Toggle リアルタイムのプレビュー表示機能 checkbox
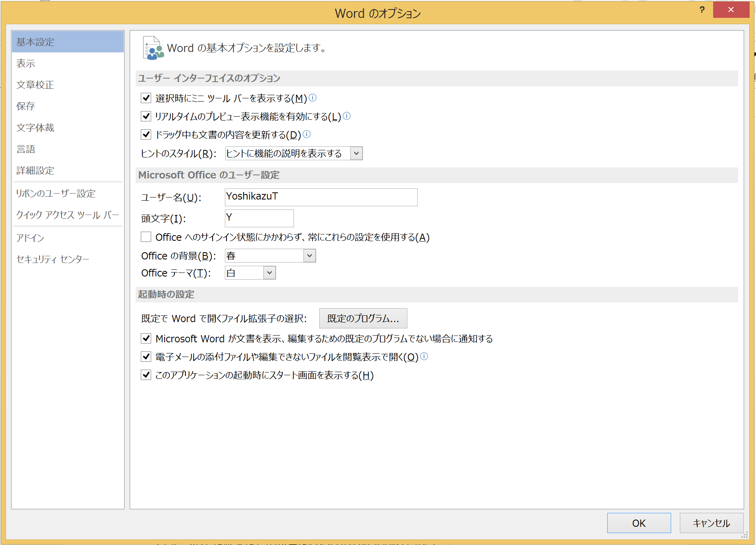 [146, 116]
